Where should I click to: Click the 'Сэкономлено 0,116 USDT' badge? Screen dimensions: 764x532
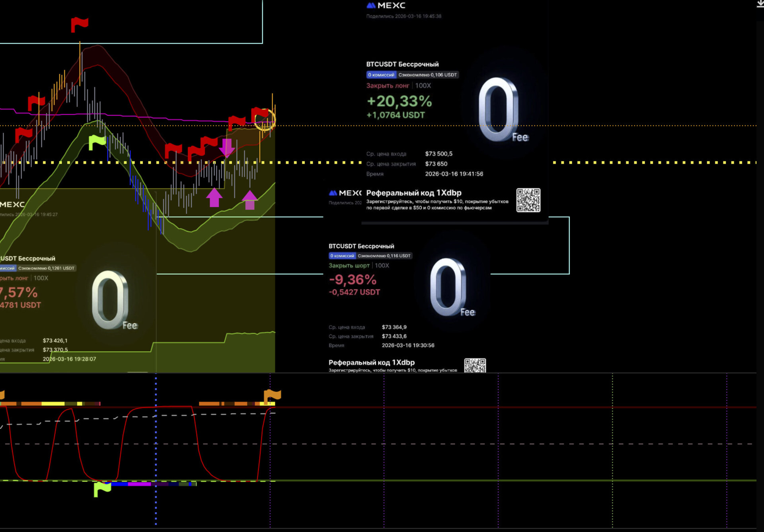tap(384, 256)
